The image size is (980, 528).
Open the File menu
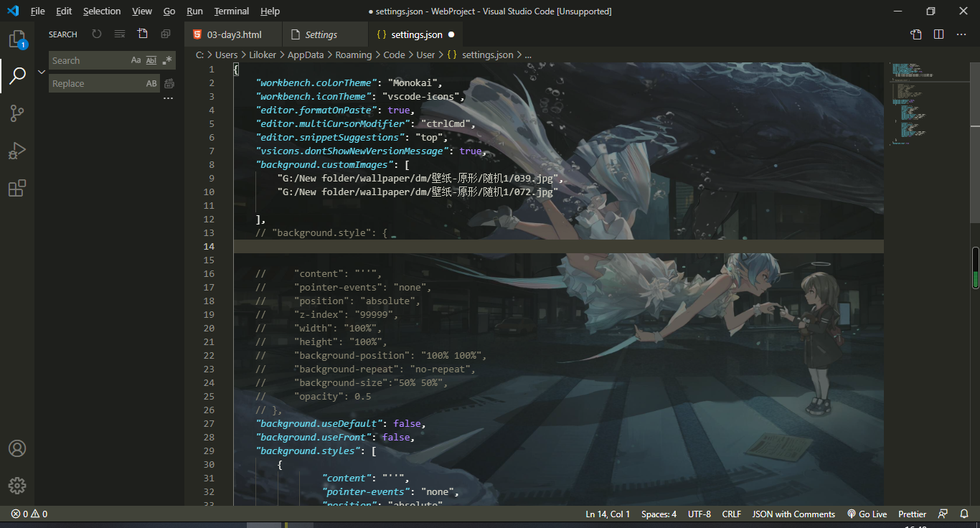37,11
